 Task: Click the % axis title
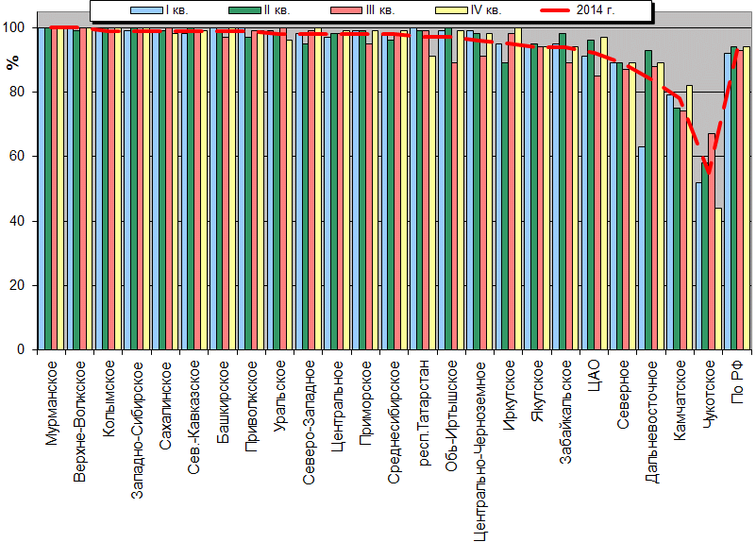coord(13,62)
